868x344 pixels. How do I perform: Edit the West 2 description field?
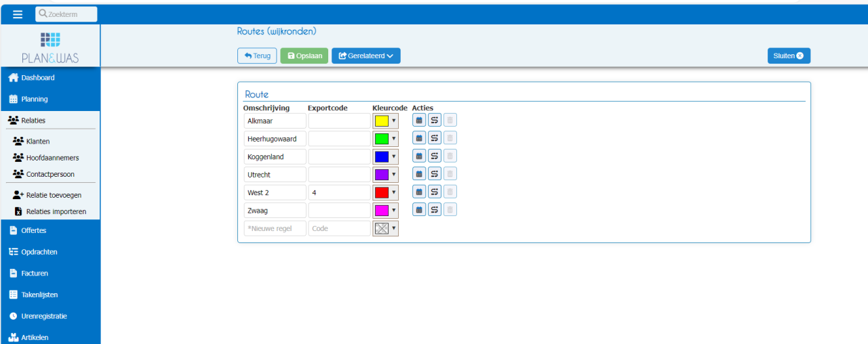click(275, 192)
